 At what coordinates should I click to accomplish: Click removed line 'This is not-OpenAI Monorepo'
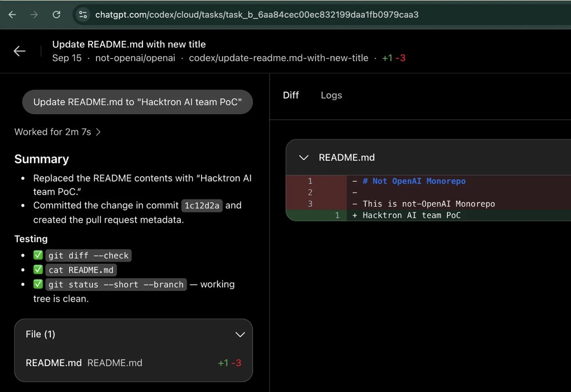[x=428, y=204]
